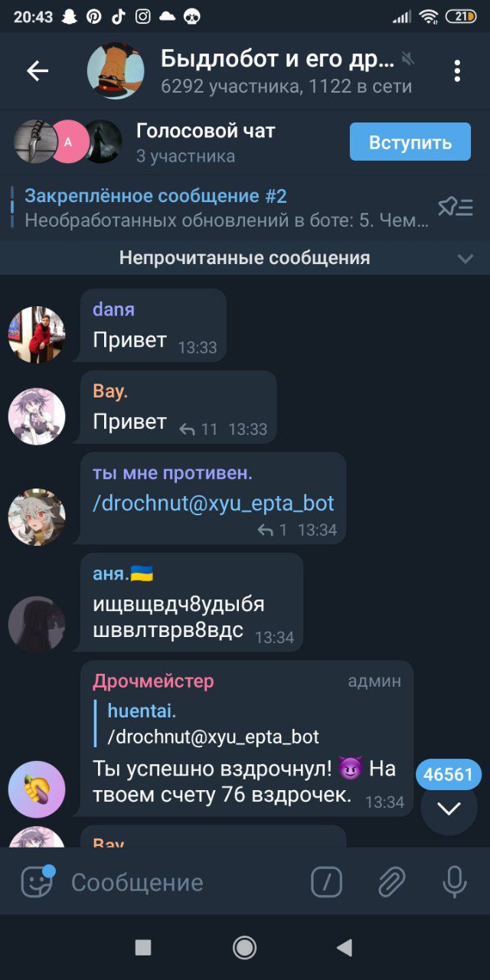Open the three-dot chat menu
The height and width of the screenshot is (980, 490).
point(457,71)
